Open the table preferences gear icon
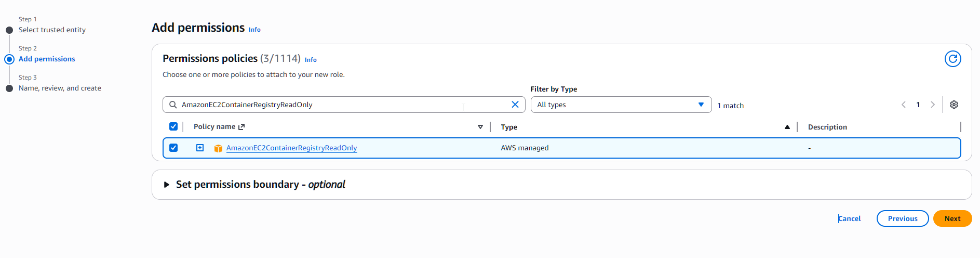The width and height of the screenshot is (980, 258). coord(954,105)
